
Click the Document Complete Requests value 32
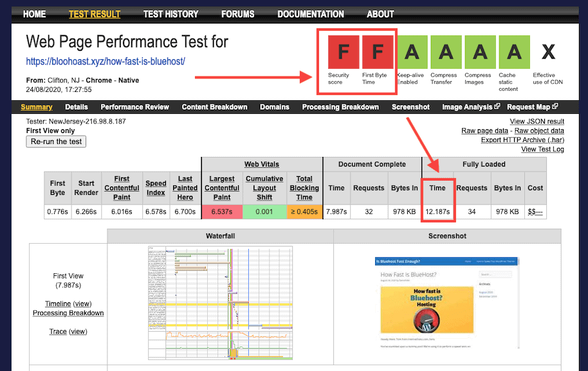point(369,212)
